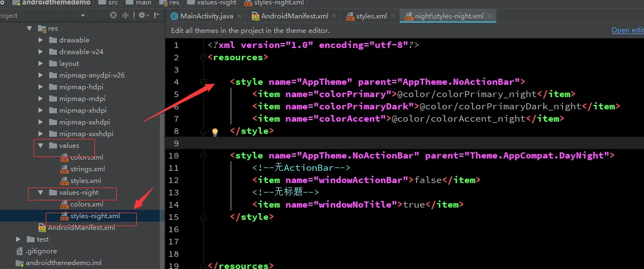This screenshot has width=644, height=269.
Task: Click the MainActivity.java class icon in tab
Action: (173, 16)
